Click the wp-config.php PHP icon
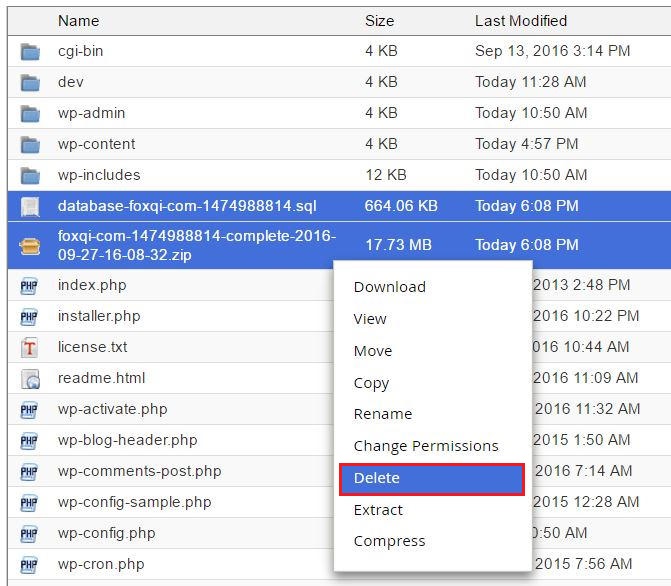 coord(29,534)
